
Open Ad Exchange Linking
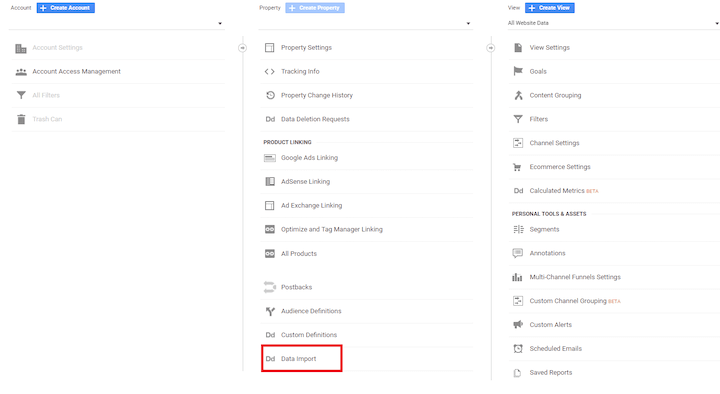(x=311, y=205)
